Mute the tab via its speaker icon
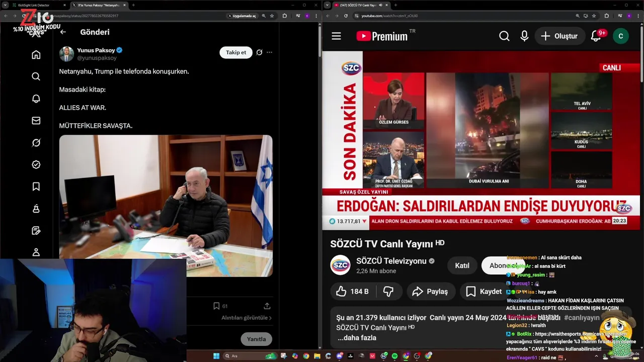The height and width of the screenshot is (362, 644). (380, 5)
